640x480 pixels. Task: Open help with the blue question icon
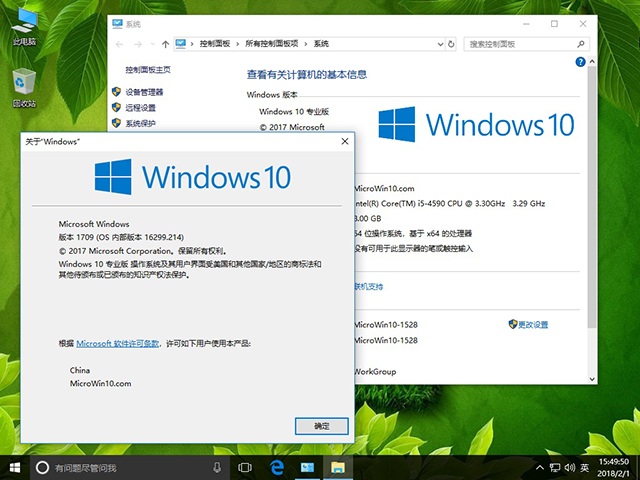pos(580,62)
